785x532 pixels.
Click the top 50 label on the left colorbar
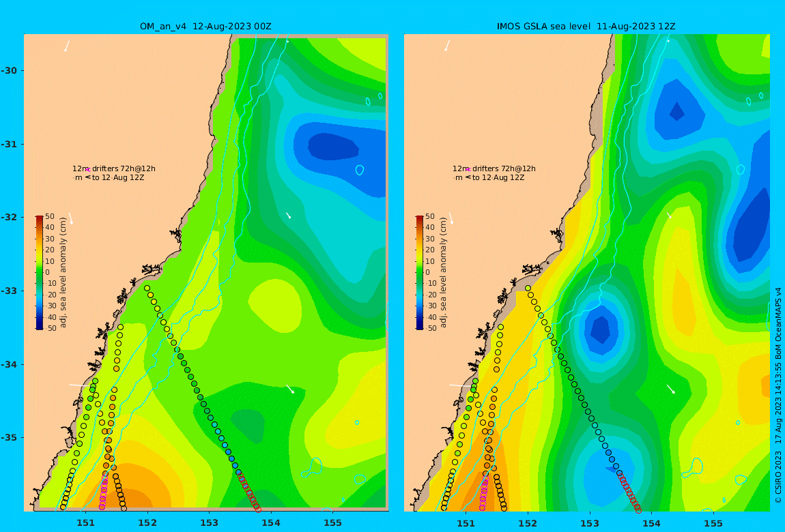click(50, 216)
